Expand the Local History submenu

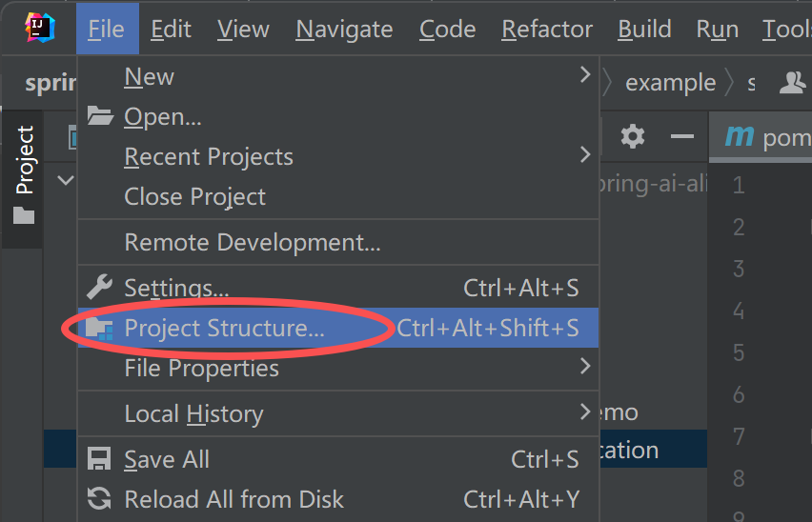coord(585,412)
